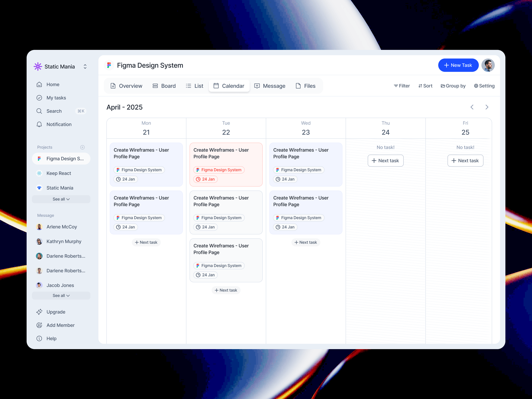Switch to List tab
This screenshot has height=399, width=532.
click(x=194, y=86)
